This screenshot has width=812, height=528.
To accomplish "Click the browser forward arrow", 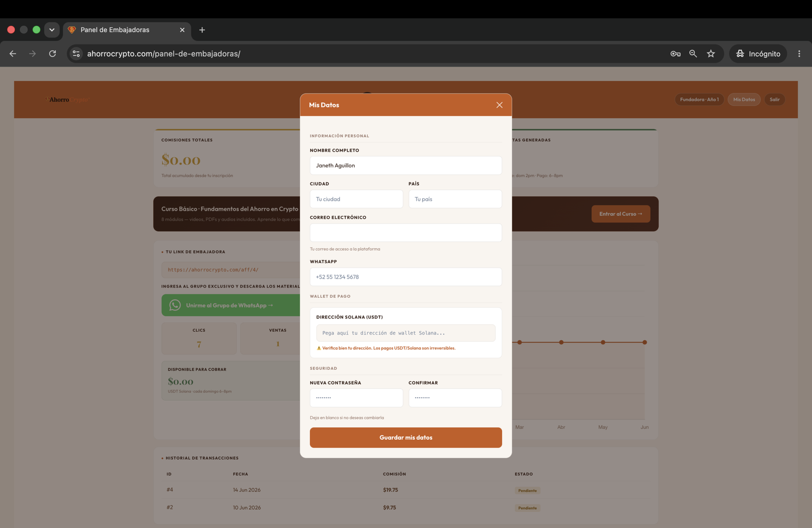I will pyautogui.click(x=32, y=54).
